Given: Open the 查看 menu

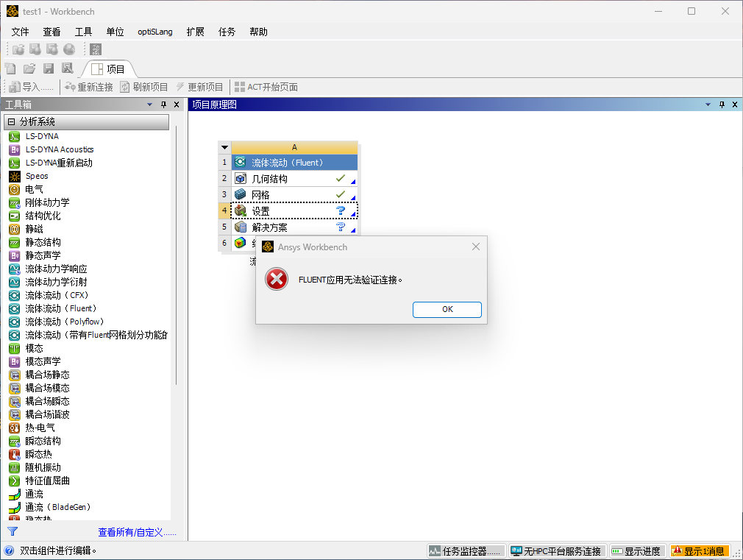Looking at the screenshot, I should coord(51,32).
